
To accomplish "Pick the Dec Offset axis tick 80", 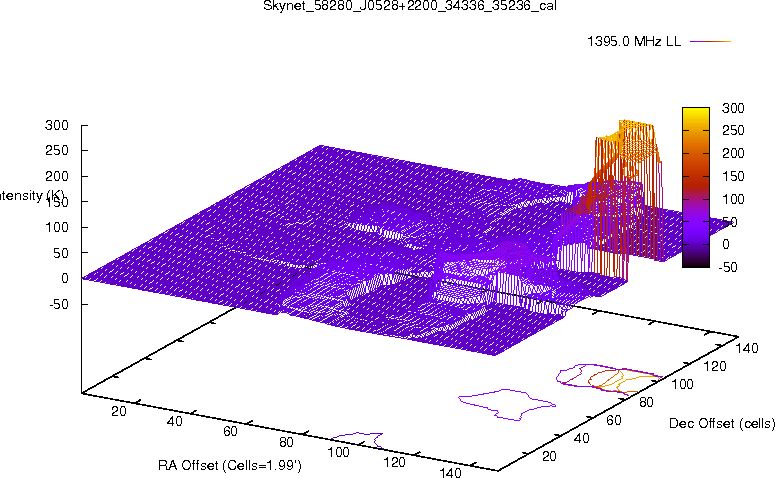I will [646, 402].
